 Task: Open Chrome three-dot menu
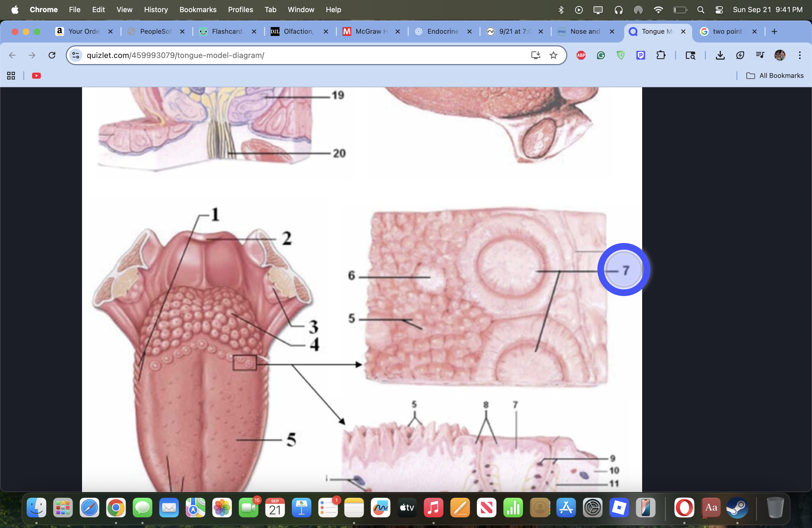tap(800, 55)
